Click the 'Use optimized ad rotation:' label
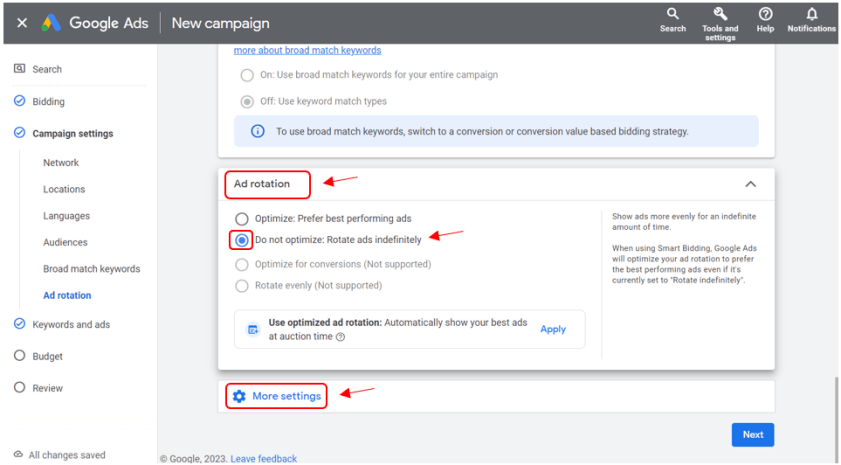Image resolution: width=841 pixels, height=465 pixels. click(325, 323)
